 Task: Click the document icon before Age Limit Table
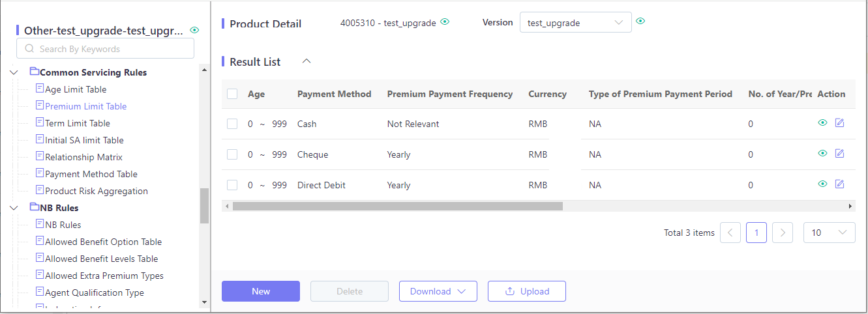tap(39, 89)
